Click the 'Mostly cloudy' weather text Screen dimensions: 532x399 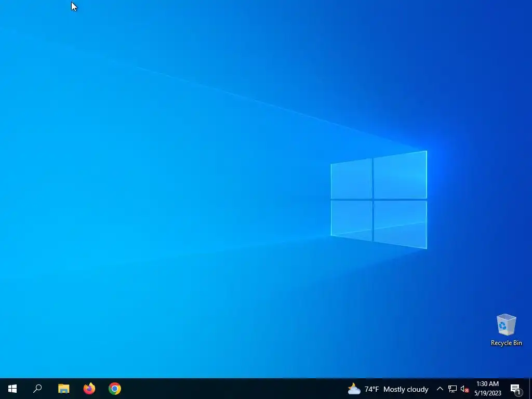[406, 389]
